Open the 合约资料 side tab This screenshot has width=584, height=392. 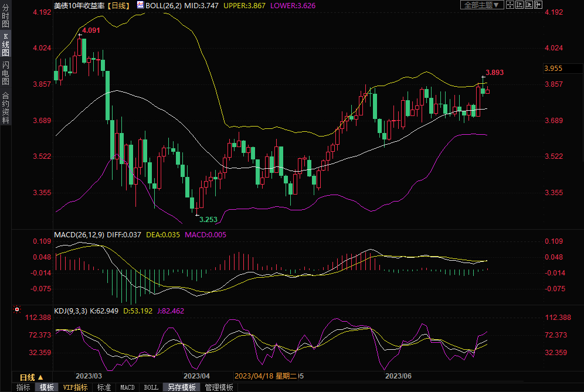[x=5, y=107]
